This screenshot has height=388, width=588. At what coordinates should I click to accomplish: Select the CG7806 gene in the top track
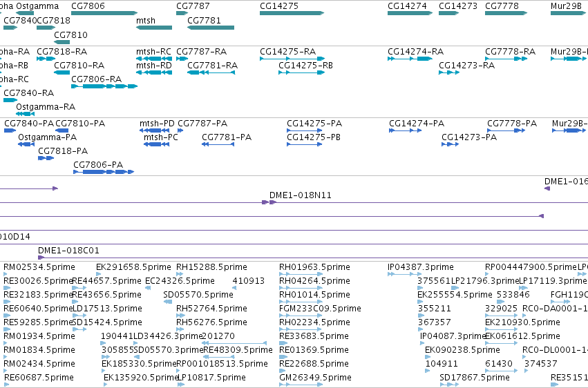(104, 13)
